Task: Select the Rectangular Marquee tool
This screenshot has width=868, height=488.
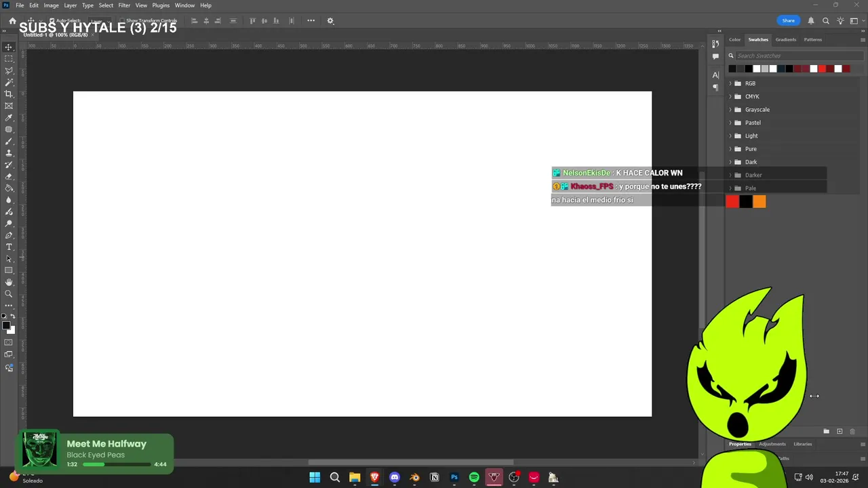Action: [9, 59]
